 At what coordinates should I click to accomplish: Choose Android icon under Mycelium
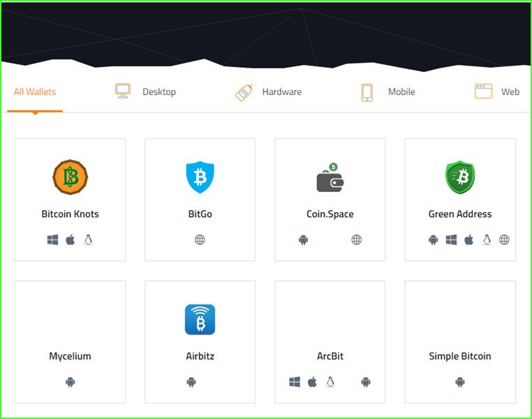(71, 383)
